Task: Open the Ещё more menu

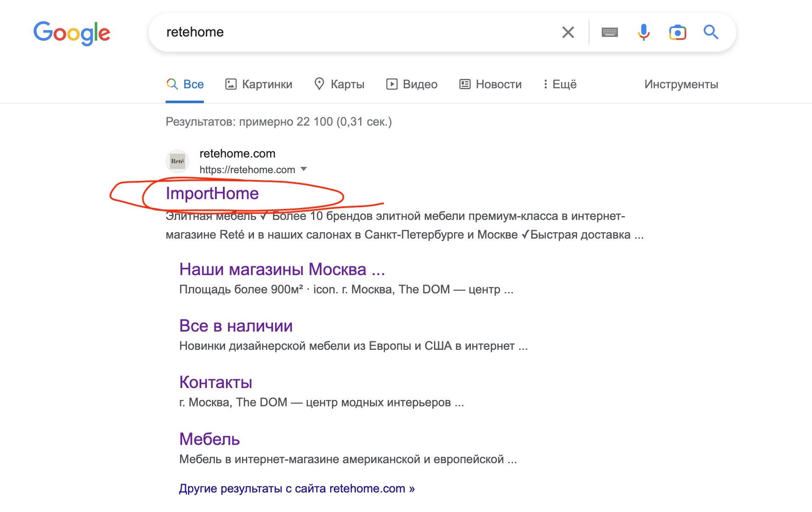Action: click(560, 84)
